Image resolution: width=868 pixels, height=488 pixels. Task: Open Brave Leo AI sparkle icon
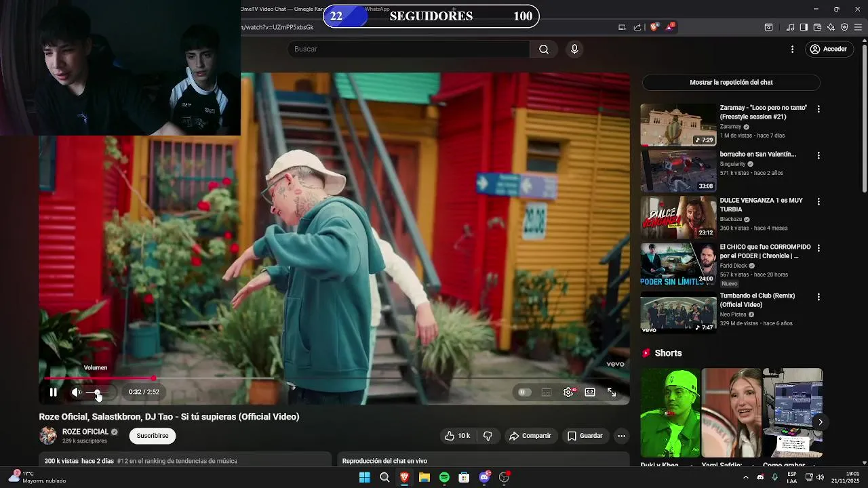[x=831, y=27]
